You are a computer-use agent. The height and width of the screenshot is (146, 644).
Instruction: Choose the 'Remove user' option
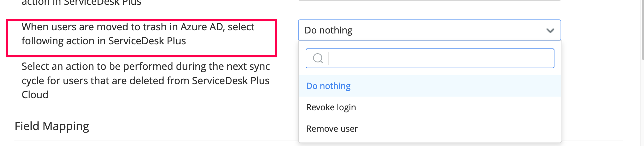[x=430, y=129]
